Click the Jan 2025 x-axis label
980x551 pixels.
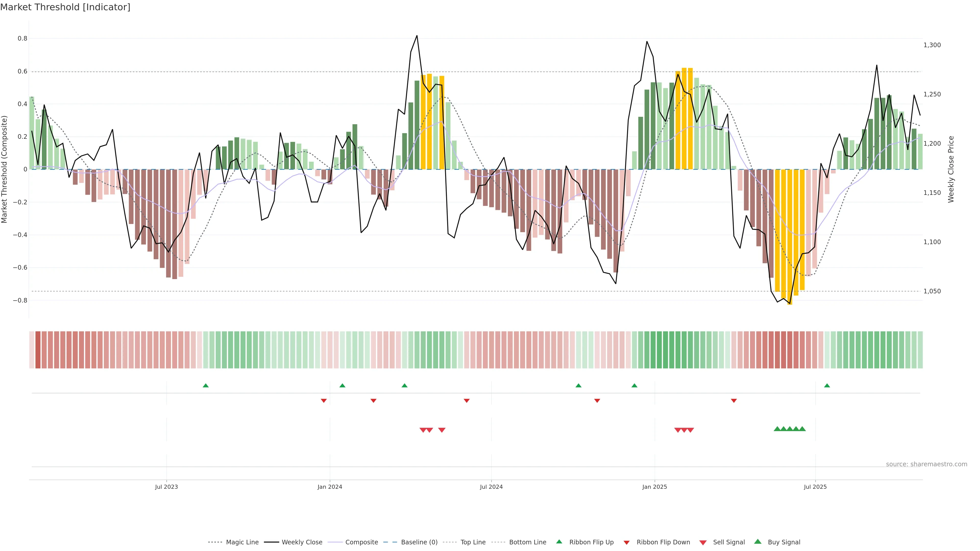654,487
